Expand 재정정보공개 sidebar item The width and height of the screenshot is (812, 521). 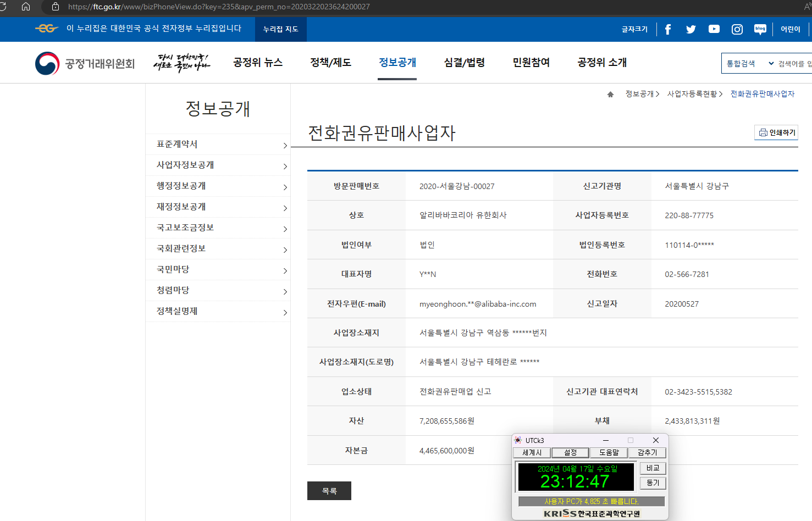point(218,207)
